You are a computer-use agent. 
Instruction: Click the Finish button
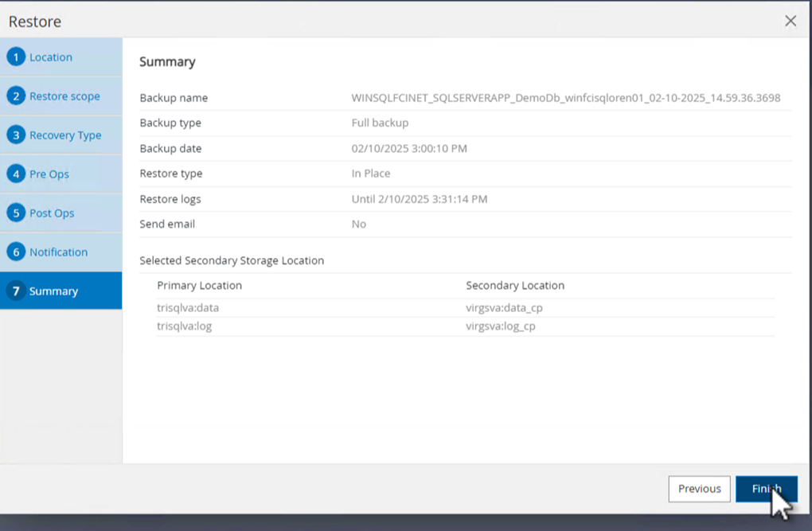pos(767,489)
